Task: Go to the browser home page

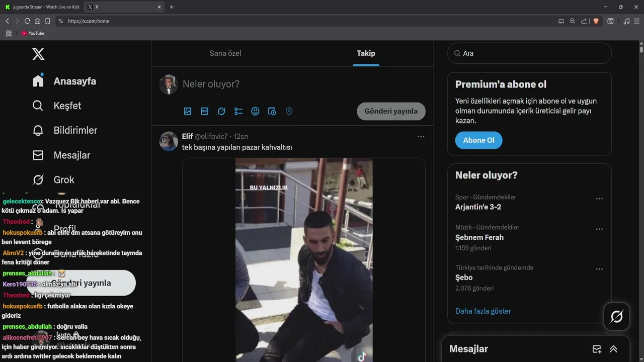Action: tap(37, 21)
